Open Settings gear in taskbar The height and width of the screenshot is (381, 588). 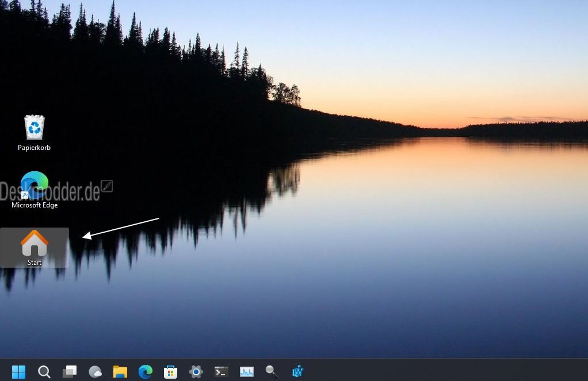(x=196, y=372)
